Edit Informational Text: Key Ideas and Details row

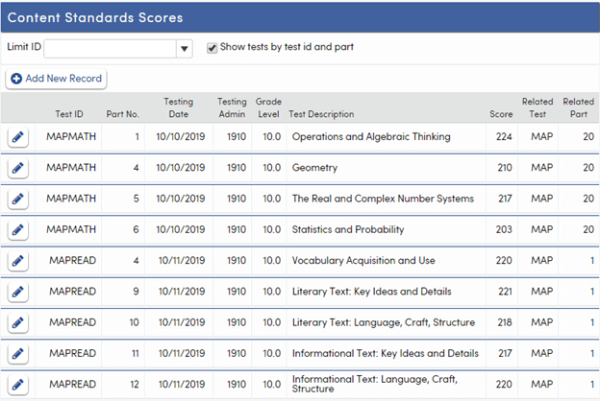click(x=18, y=354)
